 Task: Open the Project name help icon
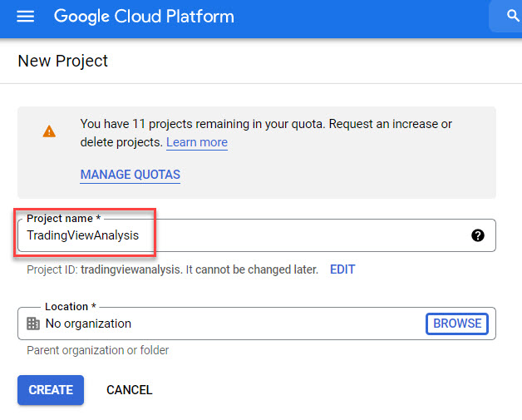478,235
